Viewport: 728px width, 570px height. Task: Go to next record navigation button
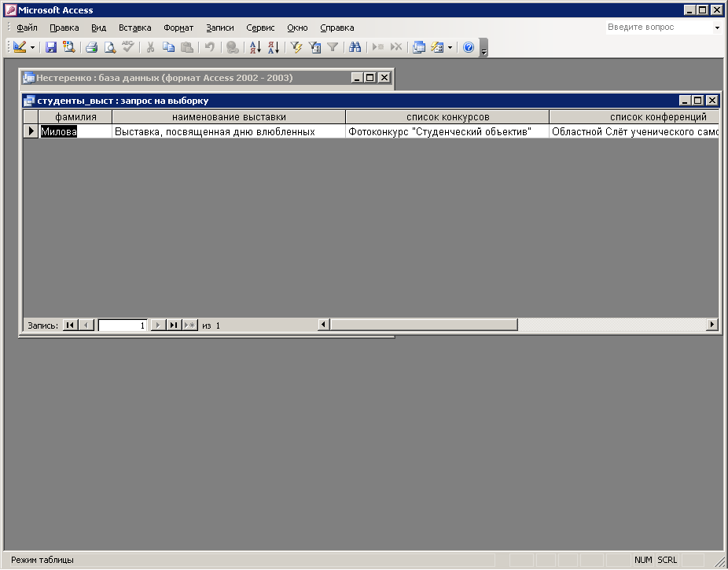pos(158,325)
